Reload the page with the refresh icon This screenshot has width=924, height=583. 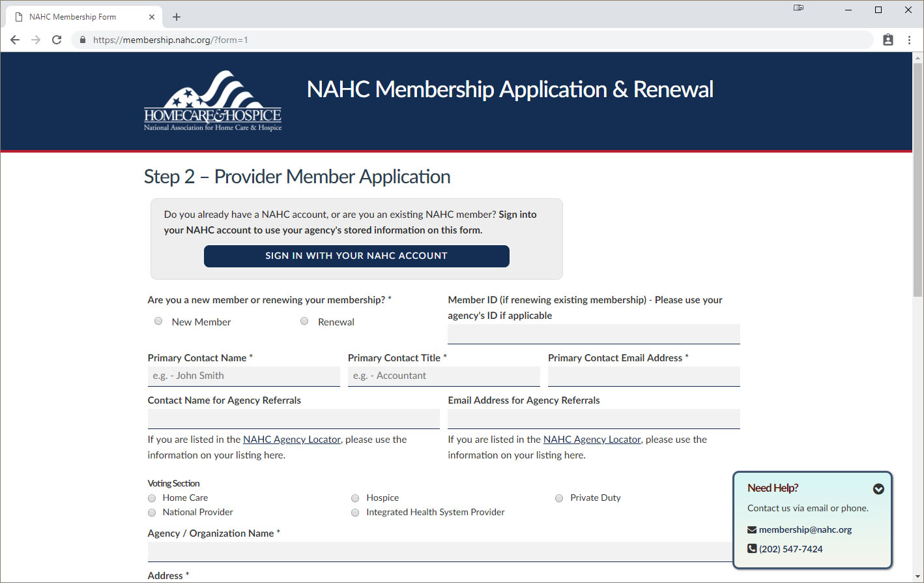(57, 40)
